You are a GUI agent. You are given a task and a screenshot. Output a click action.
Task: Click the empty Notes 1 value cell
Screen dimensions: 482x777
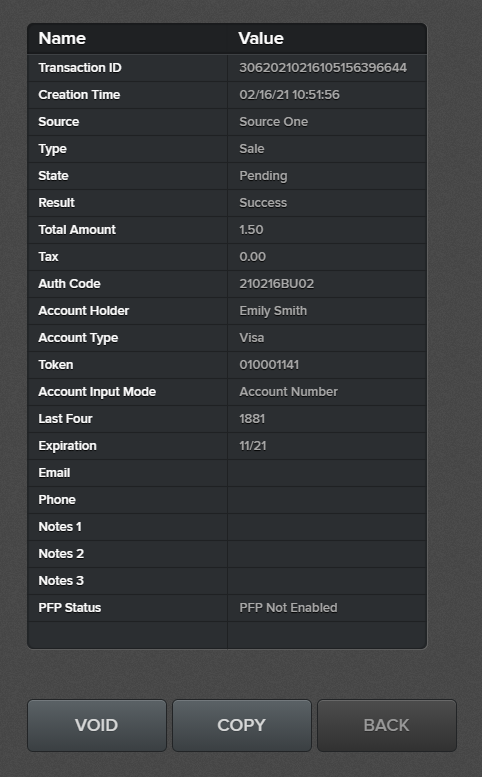pyautogui.click(x=327, y=527)
